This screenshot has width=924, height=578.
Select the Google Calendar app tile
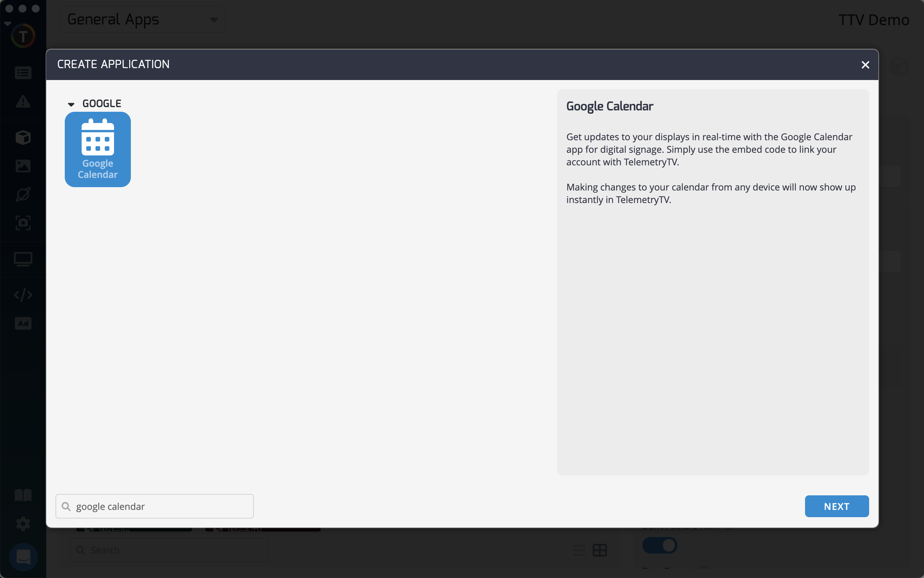coord(97,149)
